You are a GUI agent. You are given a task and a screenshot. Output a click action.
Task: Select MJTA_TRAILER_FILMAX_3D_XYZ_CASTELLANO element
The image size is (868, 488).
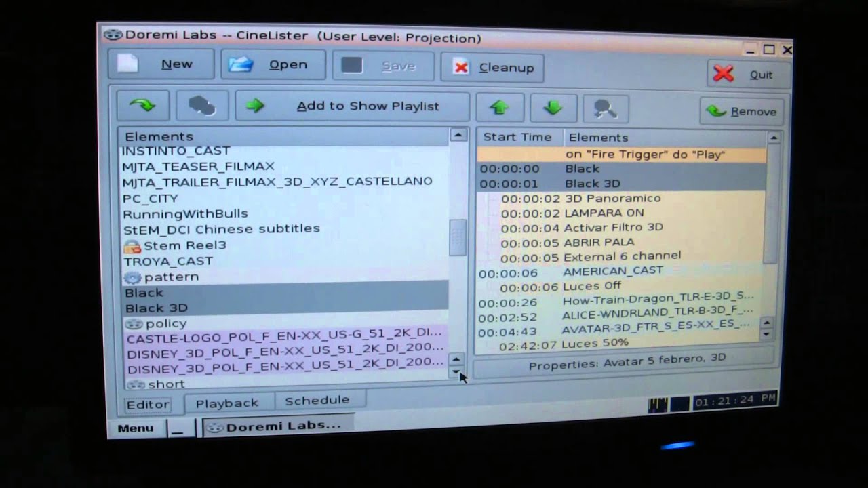tap(283, 182)
